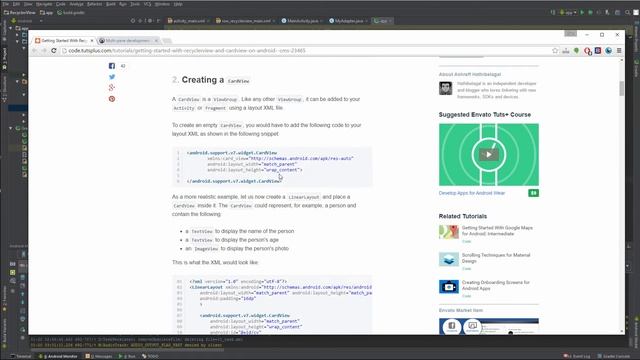
Task: Click the author avatar photo
Action: [446, 88]
